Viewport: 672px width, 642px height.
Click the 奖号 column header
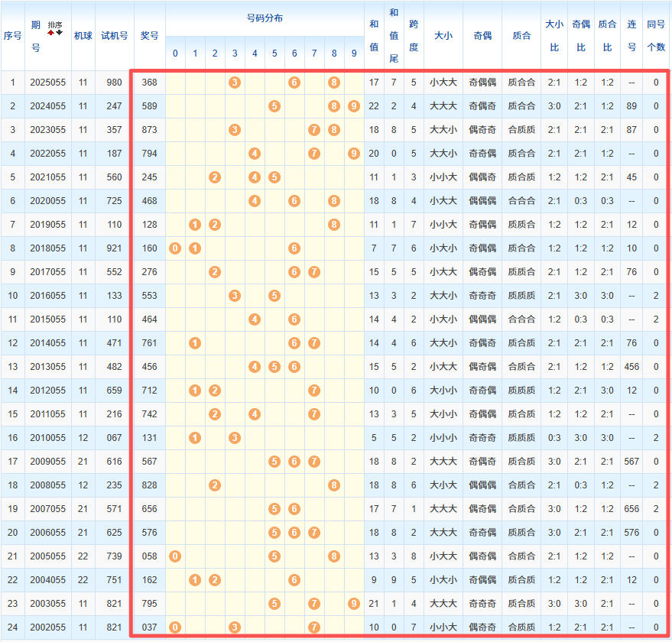pos(150,36)
